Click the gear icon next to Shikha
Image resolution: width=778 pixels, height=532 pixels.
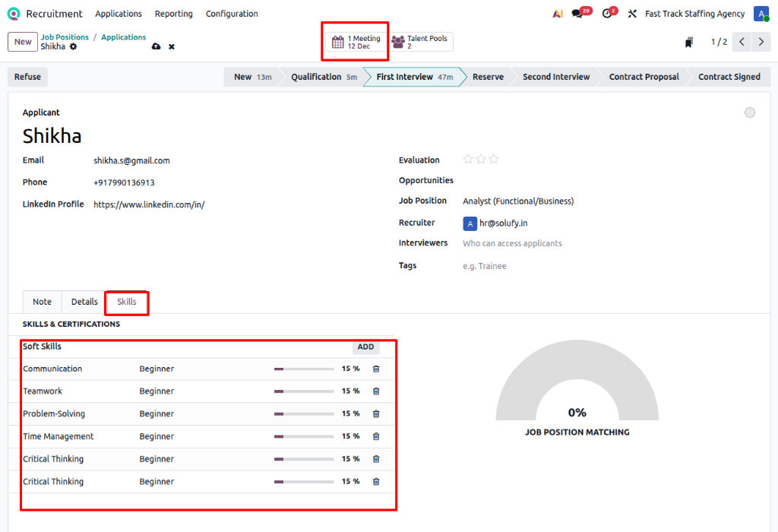click(x=74, y=47)
